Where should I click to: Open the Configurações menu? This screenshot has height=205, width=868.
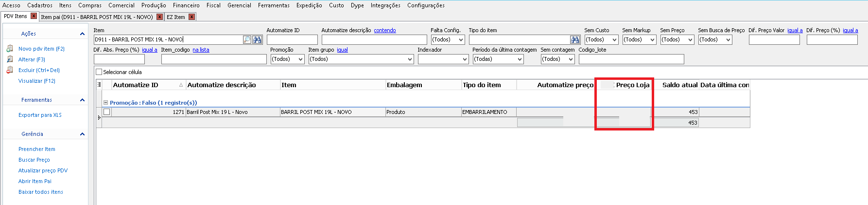(426, 5)
